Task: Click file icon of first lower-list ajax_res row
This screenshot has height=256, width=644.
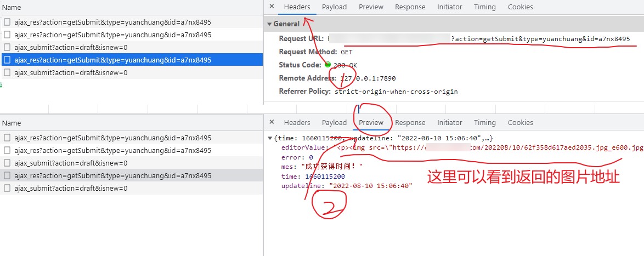Action: tap(7, 138)
